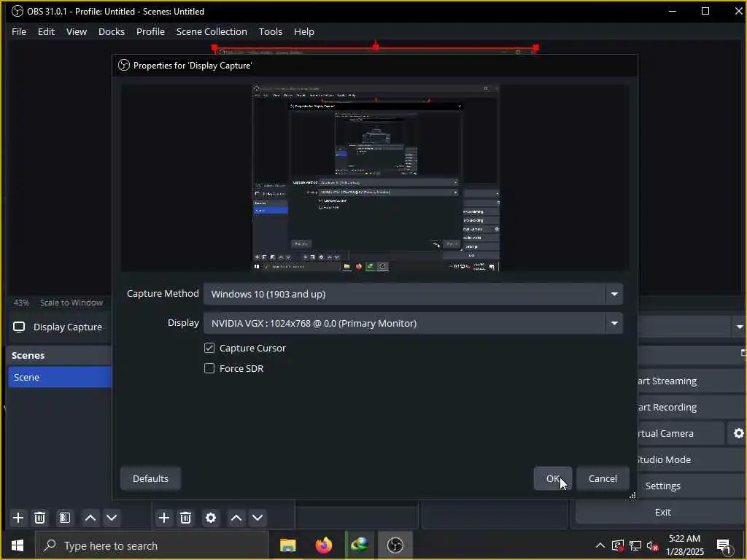Image resolution: width=747 pixels, height=560 pixels.
Task: Click Cancel in properties dialog
Action: pos(603,478)
